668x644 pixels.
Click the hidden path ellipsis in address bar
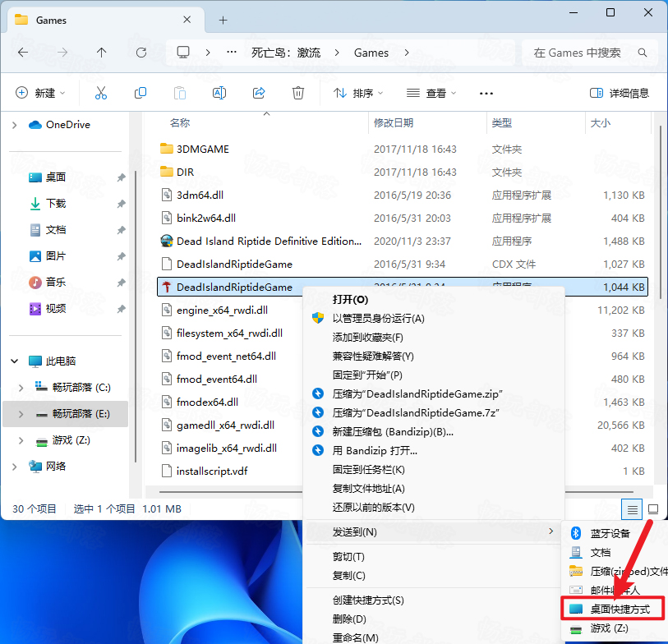(x=232, y=53)
